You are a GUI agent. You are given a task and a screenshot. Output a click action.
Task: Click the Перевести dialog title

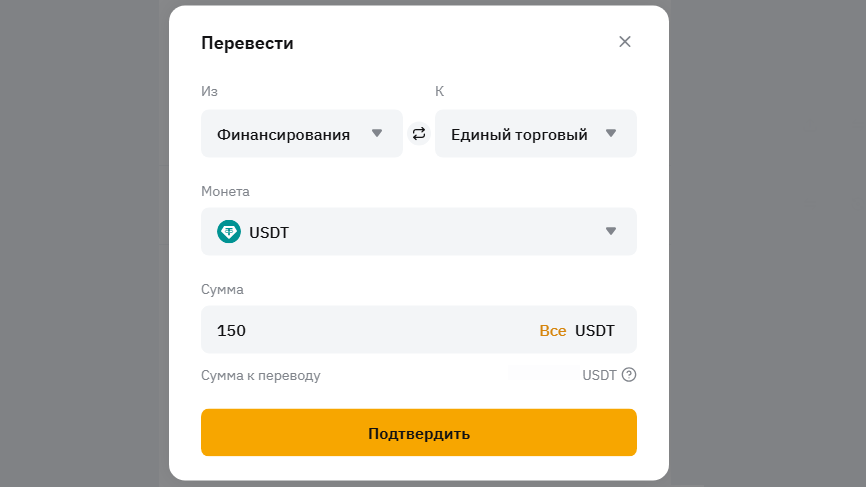point(247,43)
